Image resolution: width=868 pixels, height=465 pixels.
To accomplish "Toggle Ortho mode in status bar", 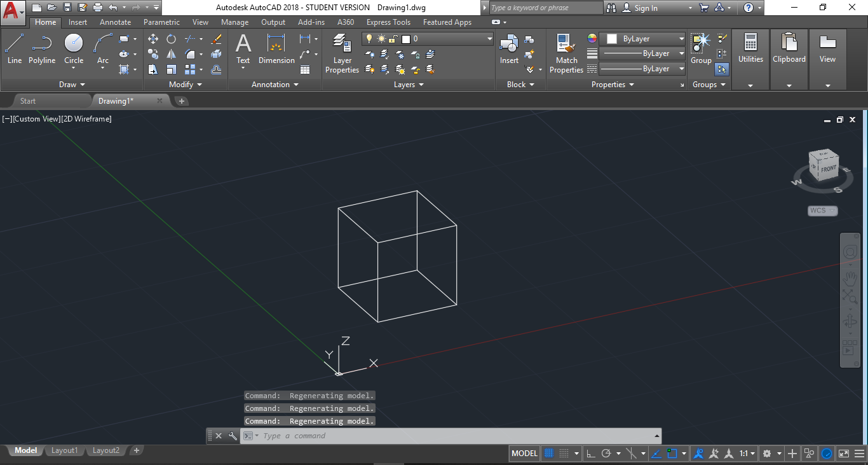I will pos(590,454).
